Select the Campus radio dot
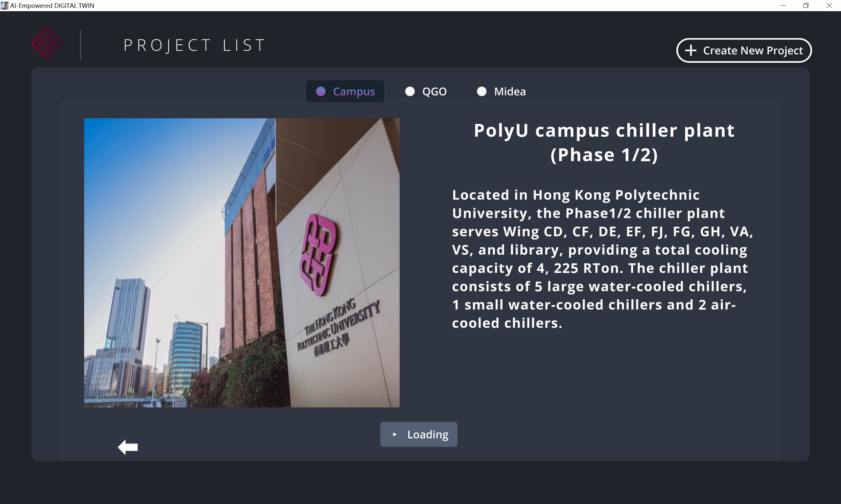The height and width of the screenshot is (504, 841). coord(321,91)
